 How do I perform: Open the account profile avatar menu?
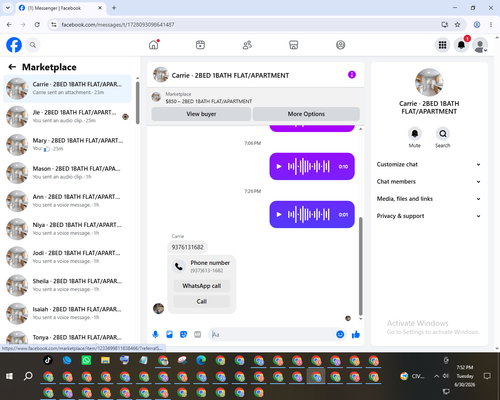[x=480, y=45]
